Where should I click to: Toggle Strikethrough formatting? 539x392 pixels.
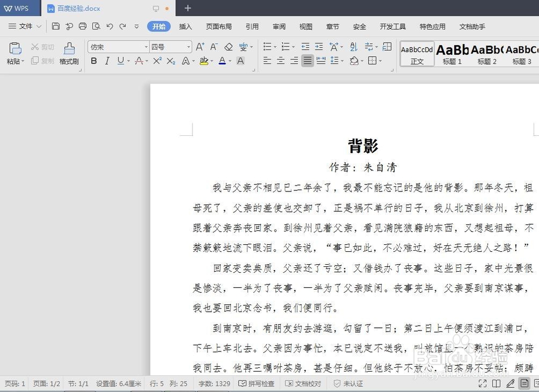pos(139,61)
